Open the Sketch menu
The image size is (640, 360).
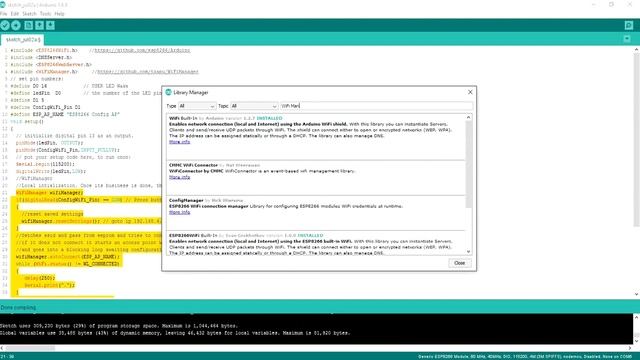pyautogui.click(x=29, y=13)
